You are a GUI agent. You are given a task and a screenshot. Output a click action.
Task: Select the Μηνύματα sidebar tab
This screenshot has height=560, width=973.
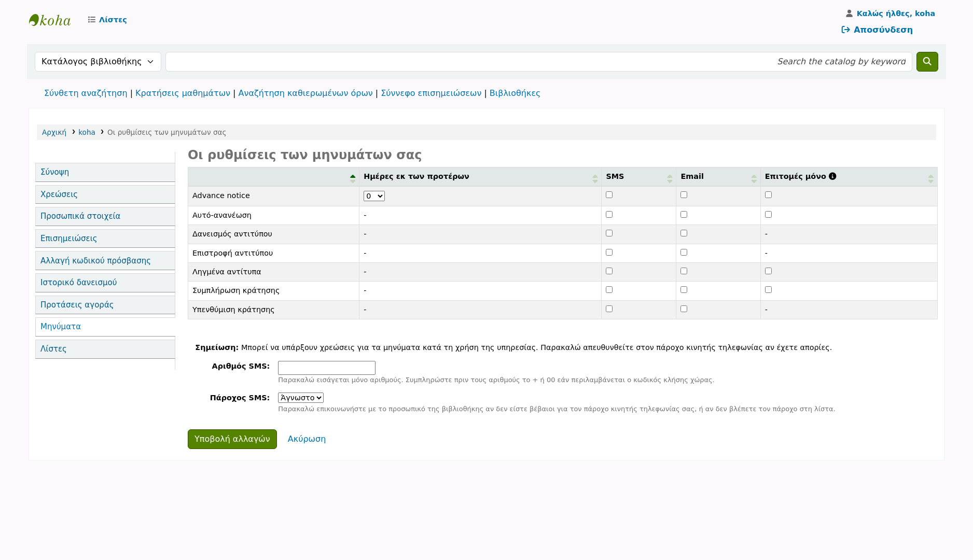point(105,327)
